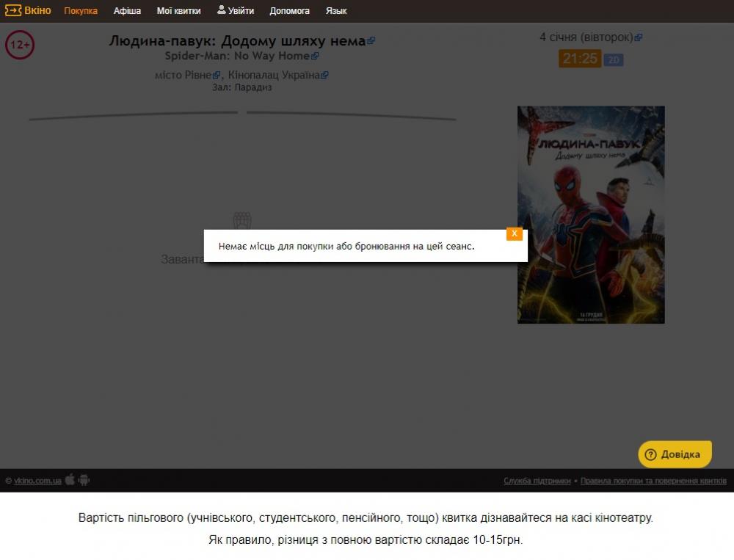This screenshot has width=734, height=560.
Task: Open the Допомога menu
Action: 289,11
